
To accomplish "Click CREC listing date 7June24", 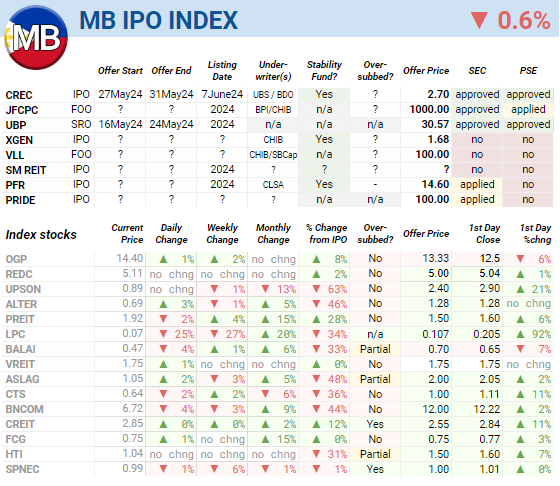I will (222, 94).
